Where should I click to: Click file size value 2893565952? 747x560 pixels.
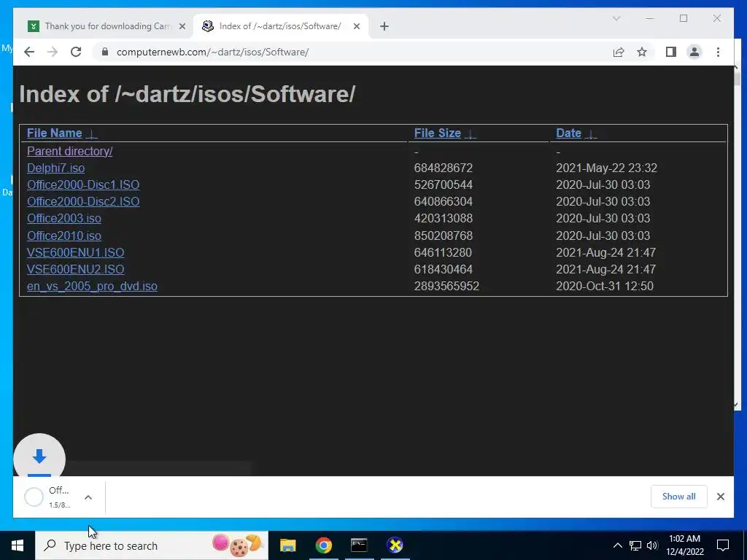click(x=446, y=286)
